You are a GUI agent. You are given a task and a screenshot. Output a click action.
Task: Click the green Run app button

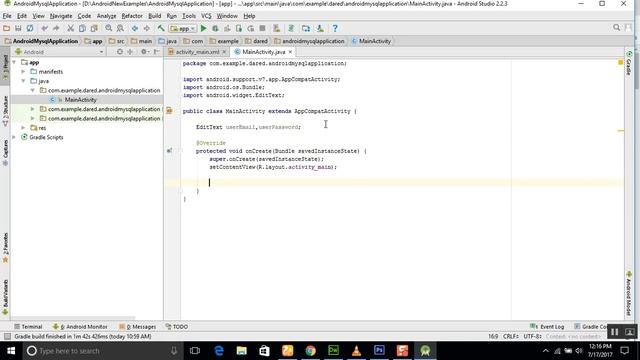coord(204,29)
